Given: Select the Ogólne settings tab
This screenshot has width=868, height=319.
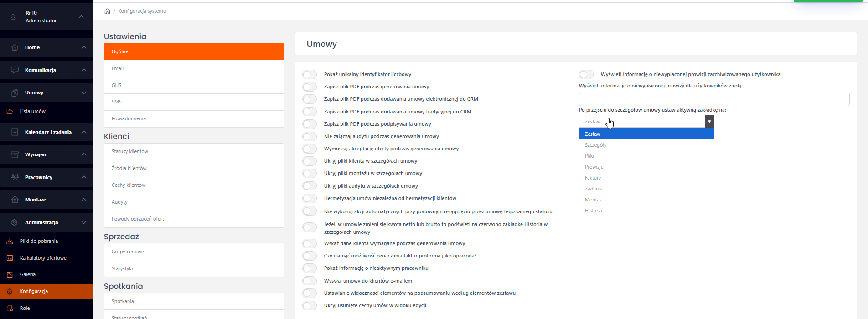Looking at the screenshot, I should [194, 51].
